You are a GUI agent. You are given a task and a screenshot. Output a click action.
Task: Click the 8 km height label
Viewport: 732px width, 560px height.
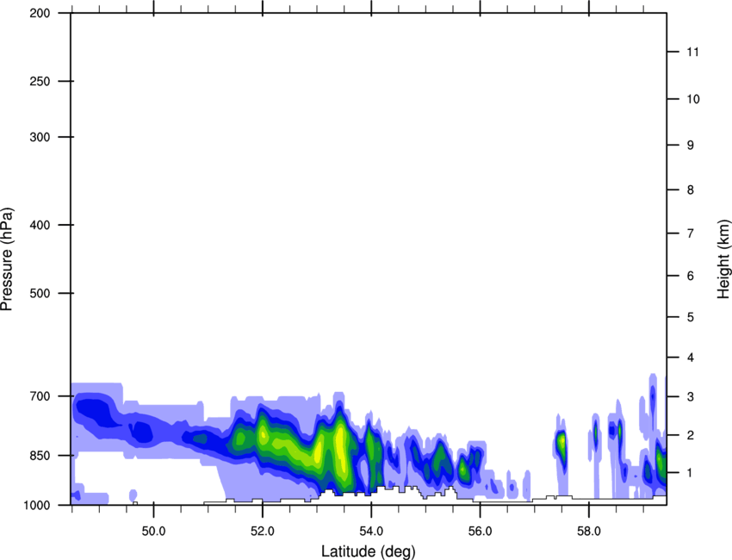tap(691, 190)
